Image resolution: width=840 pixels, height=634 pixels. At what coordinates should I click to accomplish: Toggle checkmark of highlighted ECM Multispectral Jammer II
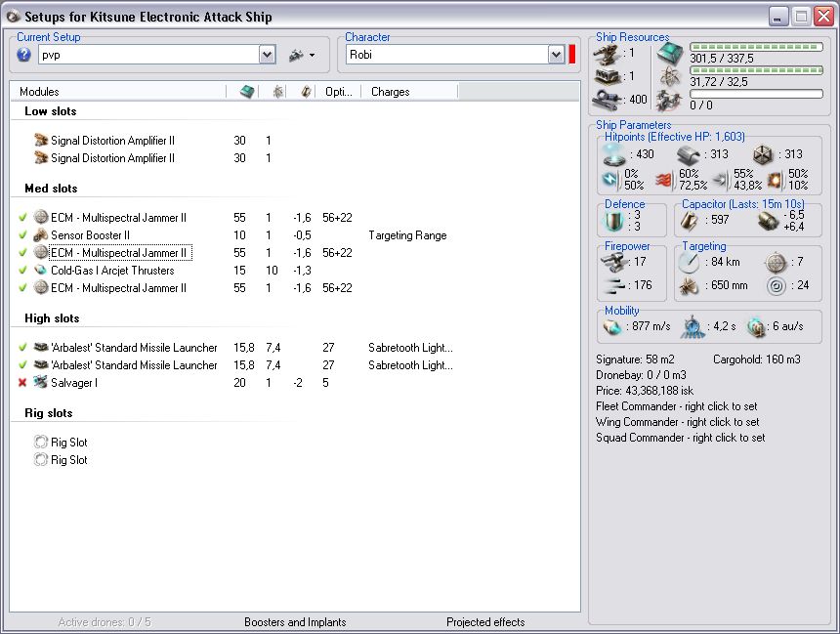pyautogui.click(x=22, y=253)
